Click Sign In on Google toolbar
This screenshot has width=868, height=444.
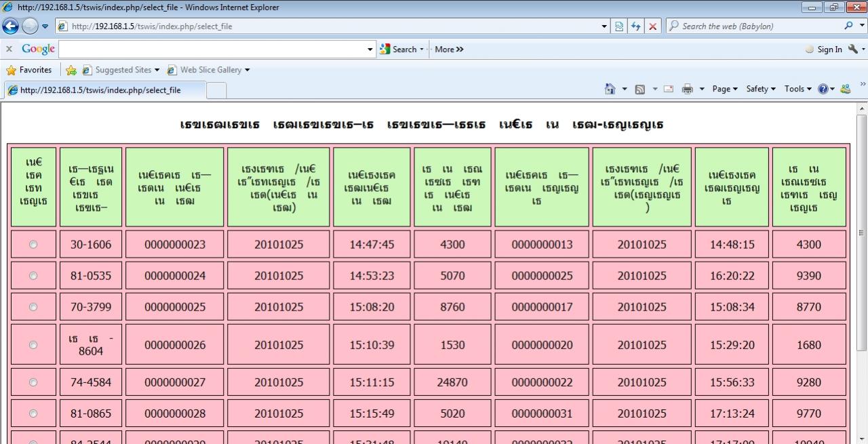pos(823,49)
